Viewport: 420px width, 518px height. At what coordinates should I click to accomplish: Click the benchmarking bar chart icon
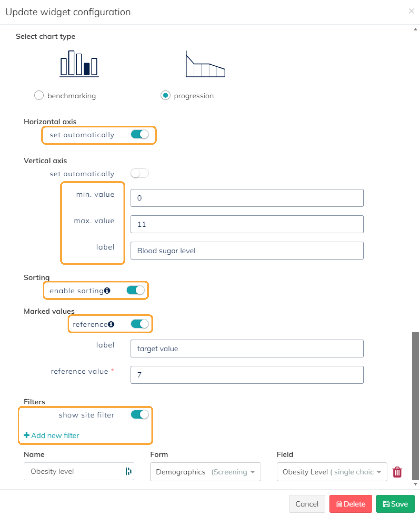point(79,64)
